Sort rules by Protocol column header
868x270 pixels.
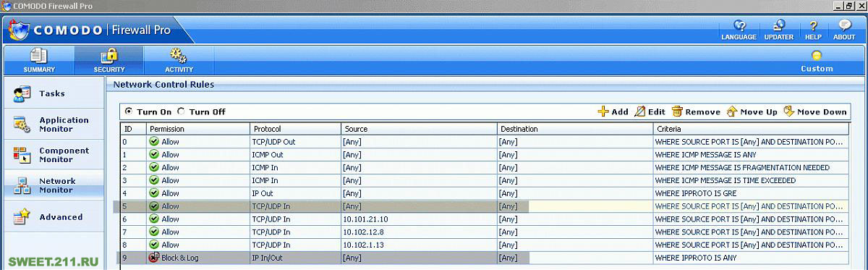pos(295,129)
